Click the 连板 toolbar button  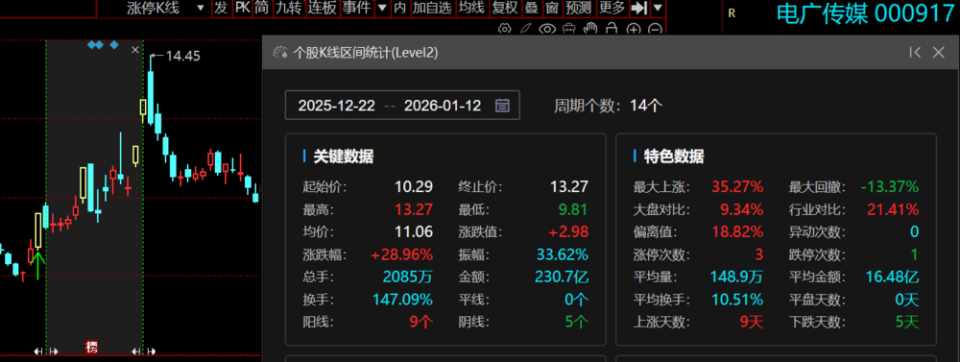tap(323, 8)
